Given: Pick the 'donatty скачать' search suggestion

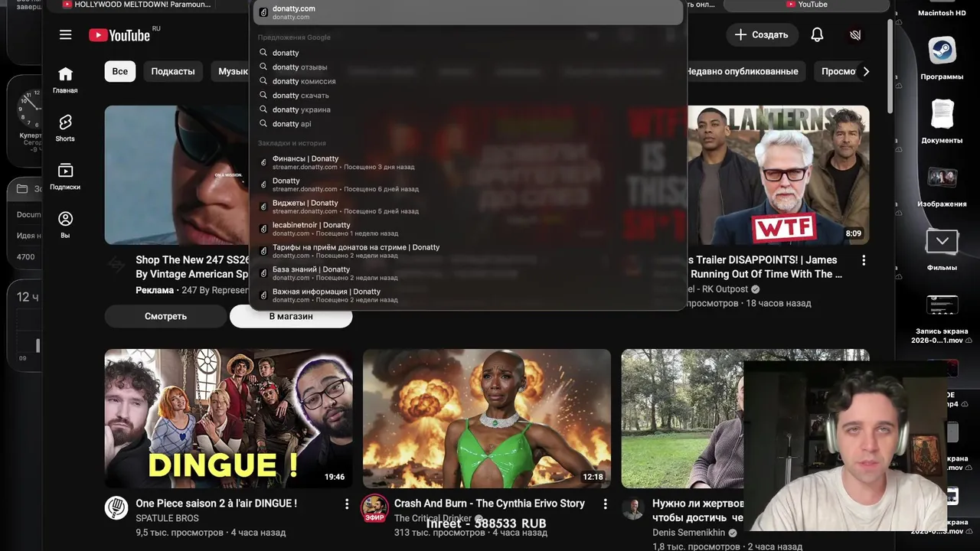Looking at the screenshot, I should click(468, 95).
